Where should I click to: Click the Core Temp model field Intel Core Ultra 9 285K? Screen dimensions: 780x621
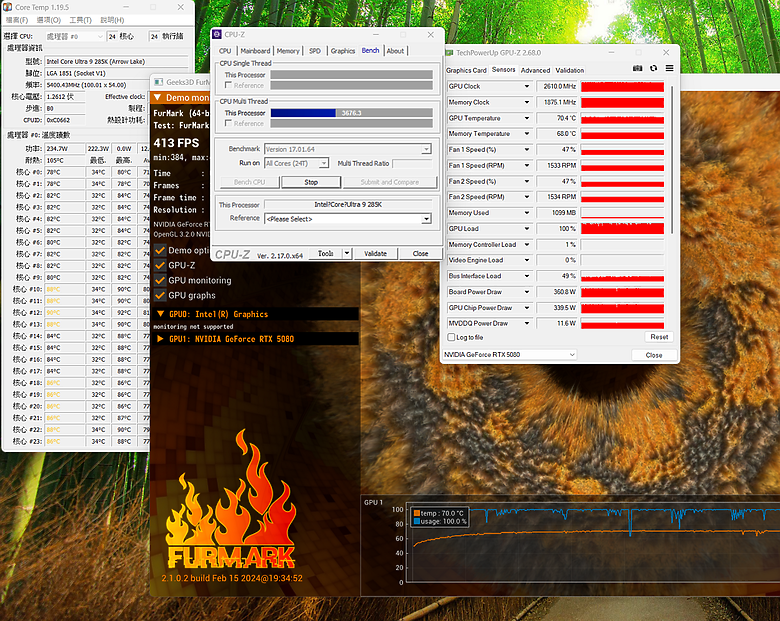(117, 62)
